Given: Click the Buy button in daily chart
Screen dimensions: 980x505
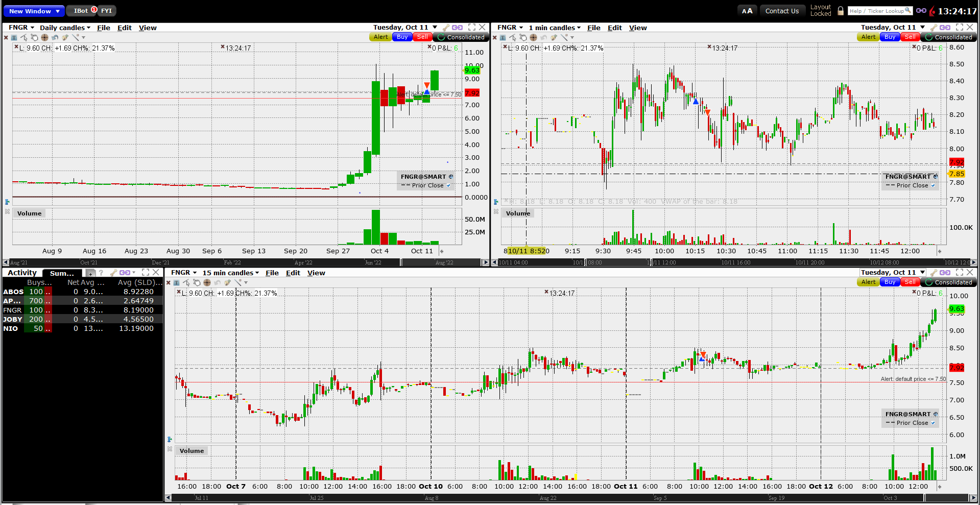Looking at the screenshot, I should (x=402, y=37).
